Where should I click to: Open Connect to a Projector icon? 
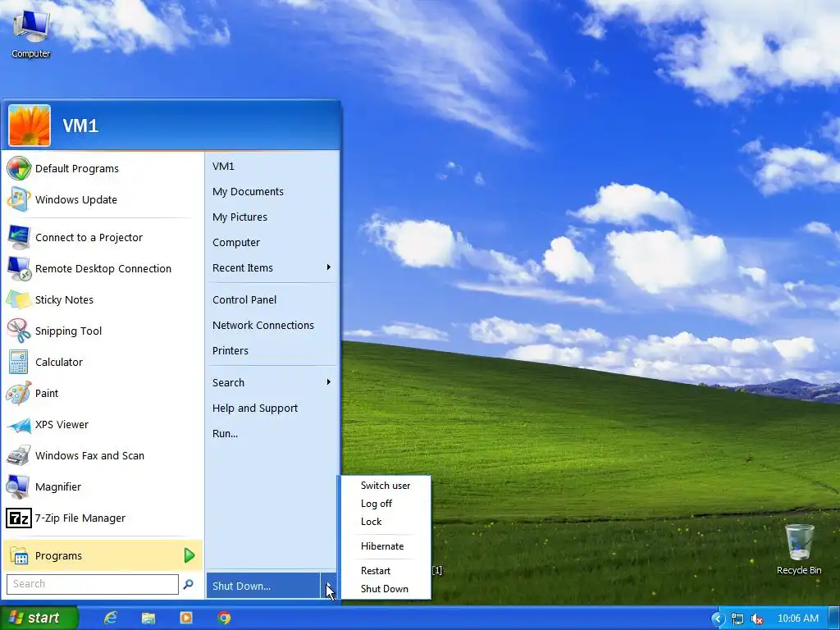[19, 237]
